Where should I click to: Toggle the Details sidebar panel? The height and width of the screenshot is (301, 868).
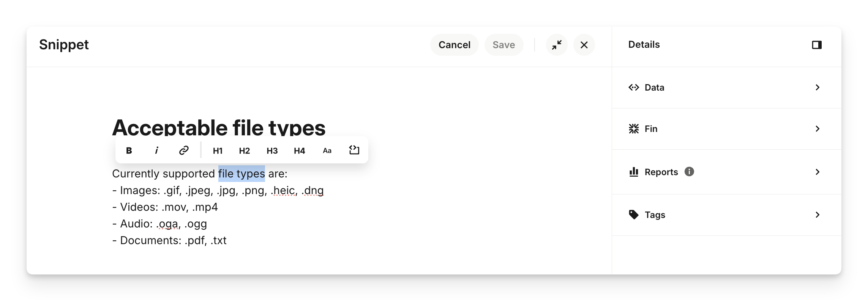pos(817,45)
